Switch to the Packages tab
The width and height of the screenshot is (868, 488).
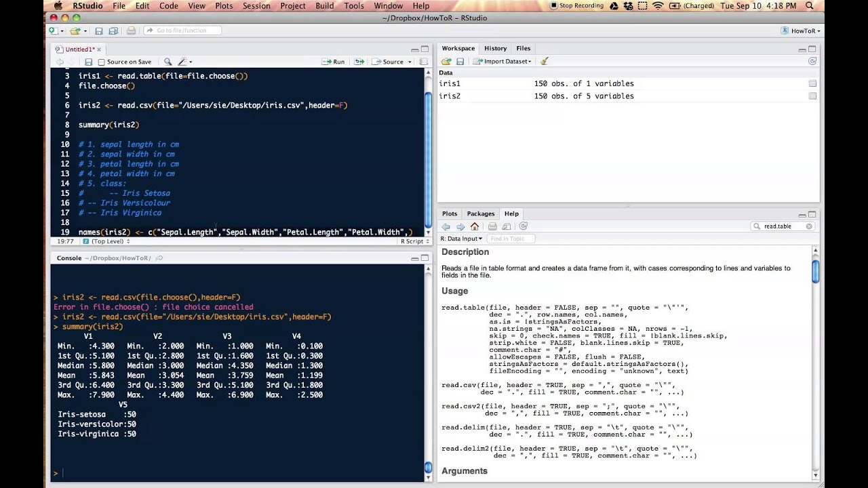coord(481,213)
